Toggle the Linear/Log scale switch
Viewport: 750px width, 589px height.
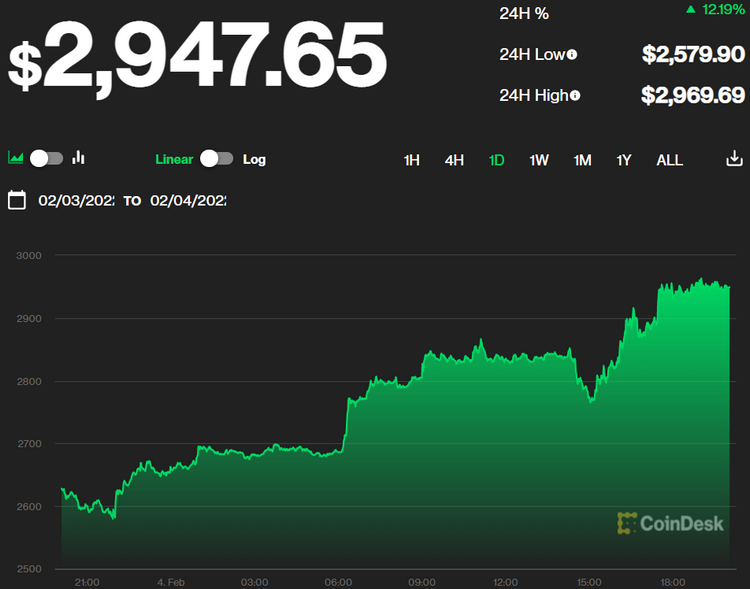[x=216, y=158]
